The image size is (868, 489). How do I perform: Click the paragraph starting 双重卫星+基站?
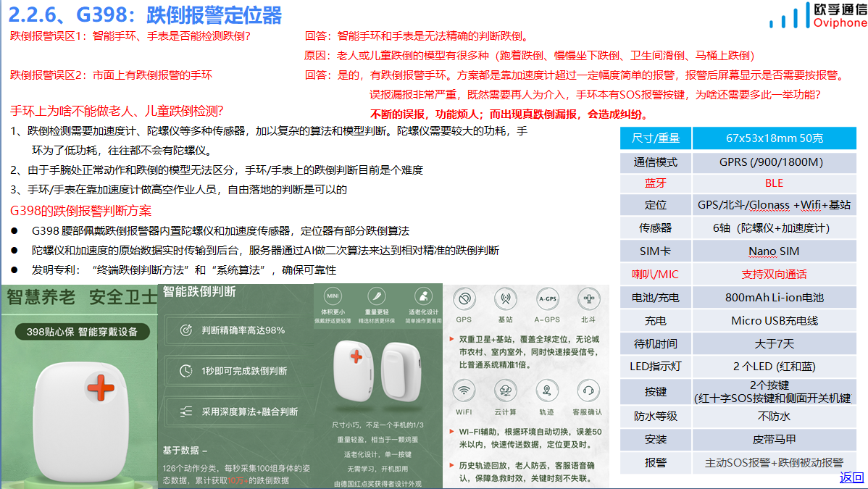coord(530,351)
